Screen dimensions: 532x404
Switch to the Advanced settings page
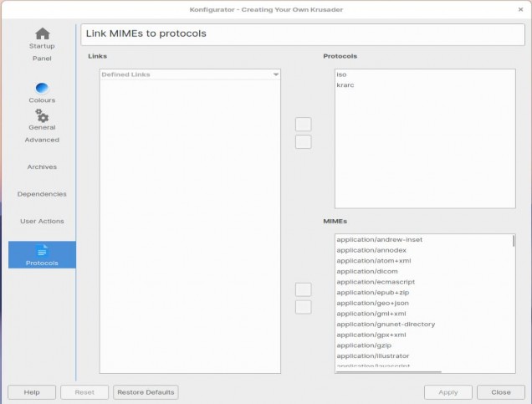[42, 140]
